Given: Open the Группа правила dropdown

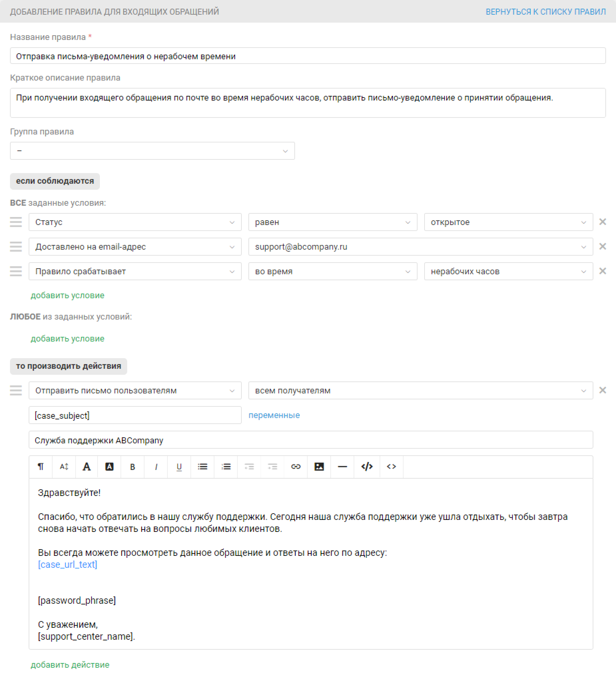Looking at the screenshot, I should [x=152, y=151].
